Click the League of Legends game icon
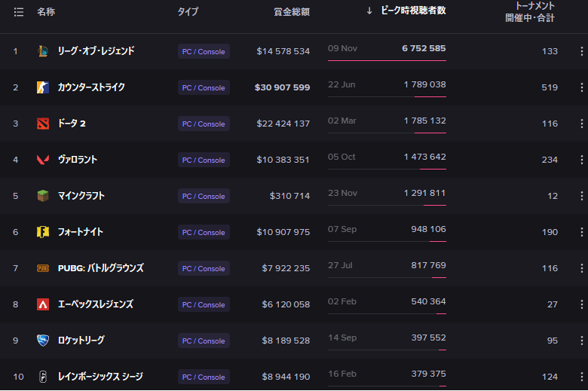Screen dimensions: 588x391 (43, 51)
